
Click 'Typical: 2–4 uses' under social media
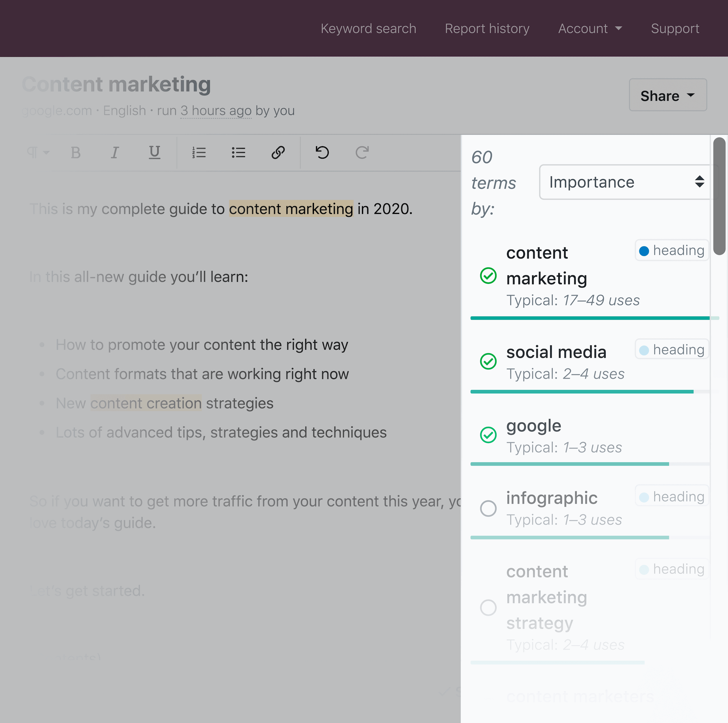tap(565, 374)
